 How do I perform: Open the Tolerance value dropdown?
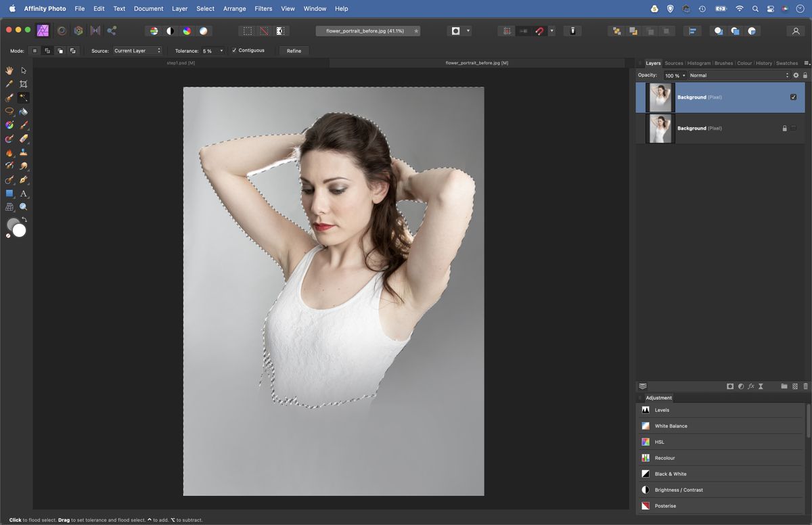(221, 50)
